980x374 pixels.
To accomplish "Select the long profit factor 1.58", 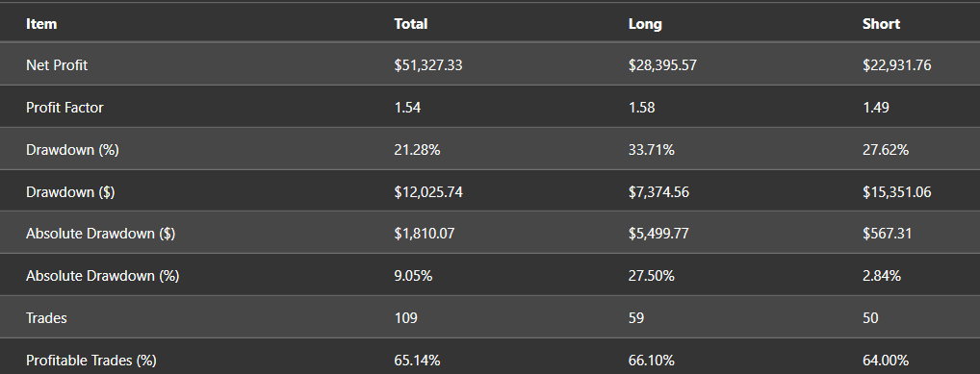I will [x=642, y=108].
